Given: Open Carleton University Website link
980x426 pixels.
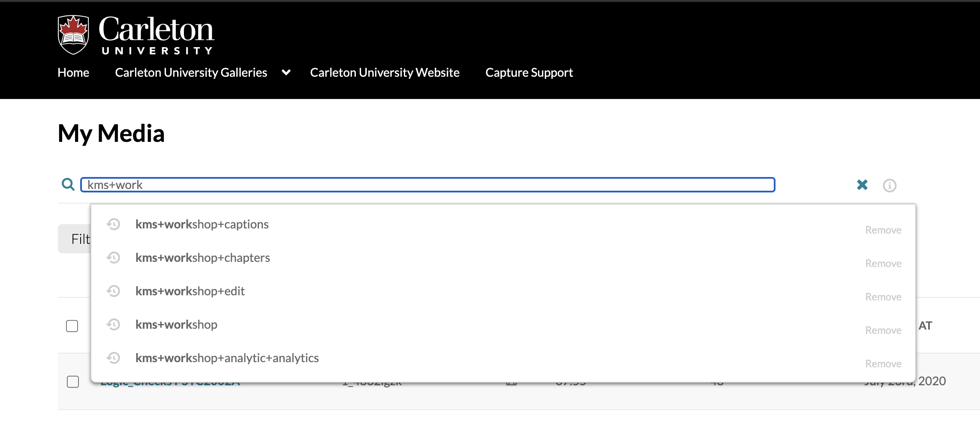Looking at the screenshot, I should tap(385, 72).
